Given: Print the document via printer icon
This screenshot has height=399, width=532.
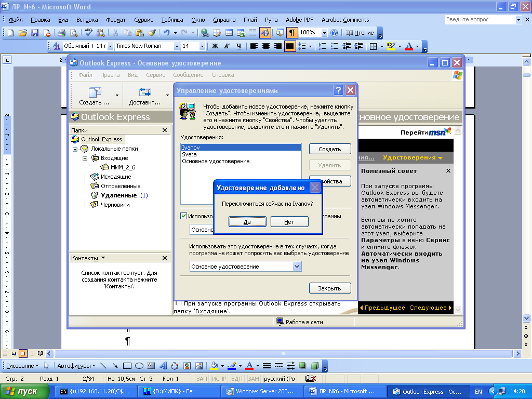Looking at the screenshot, I should 61,33.
